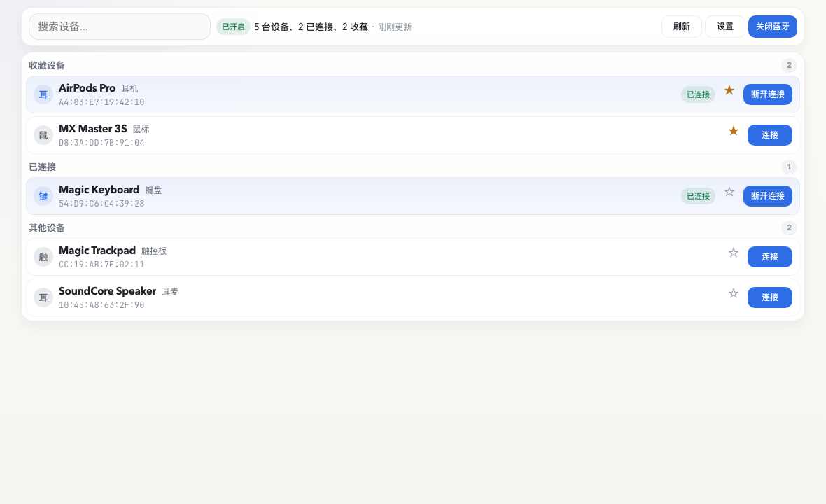Select the Magic Keyboard device name
This screenshot has width=826, height=504.
[99, 190]
